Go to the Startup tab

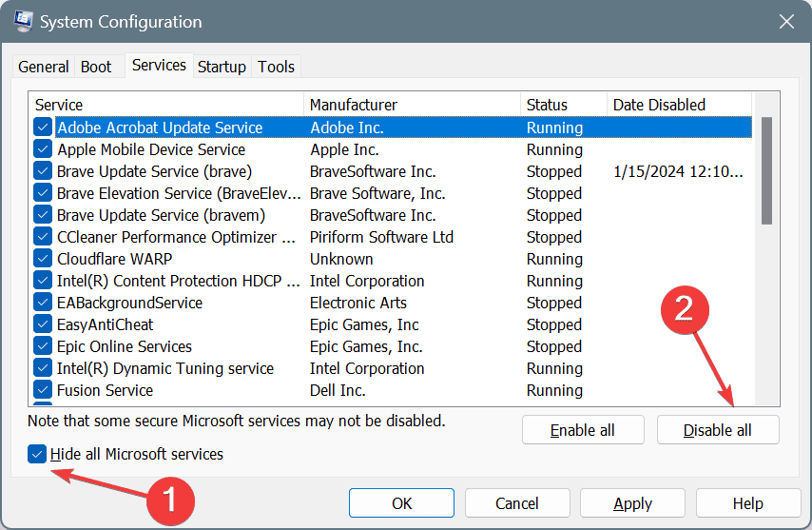(x=222, y=67)
